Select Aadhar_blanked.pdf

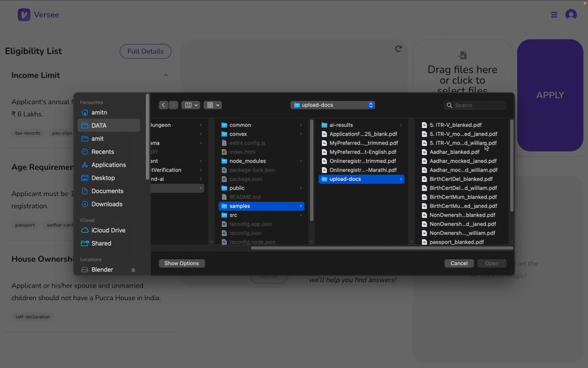click(463, 152)
